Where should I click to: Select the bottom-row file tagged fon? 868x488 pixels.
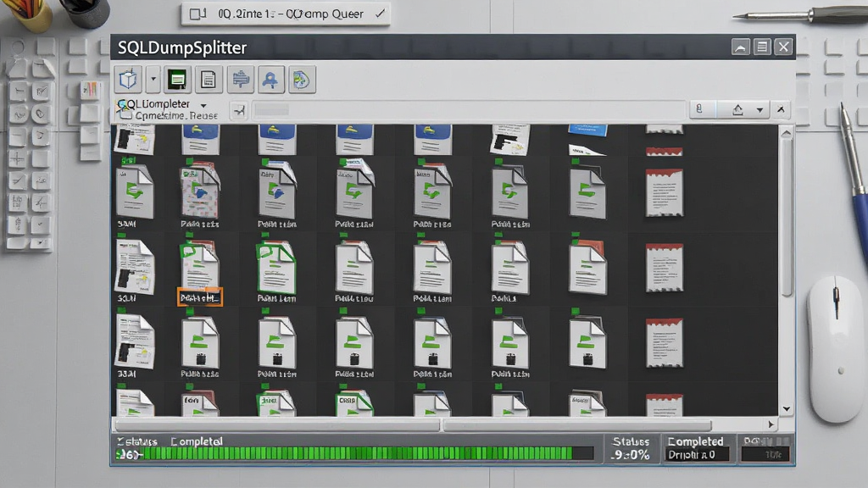200,403
